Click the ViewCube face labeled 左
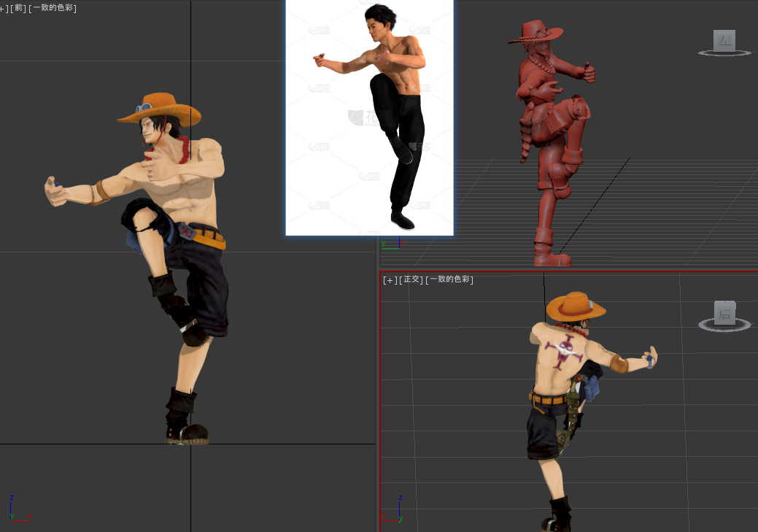Screen dimensions: 758x532 click(x=724, y=40)
